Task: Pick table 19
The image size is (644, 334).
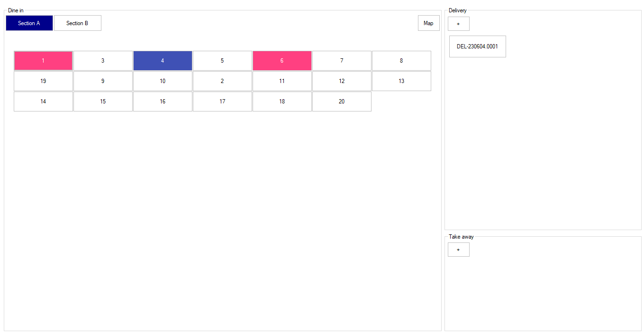Action: (43, 81)
